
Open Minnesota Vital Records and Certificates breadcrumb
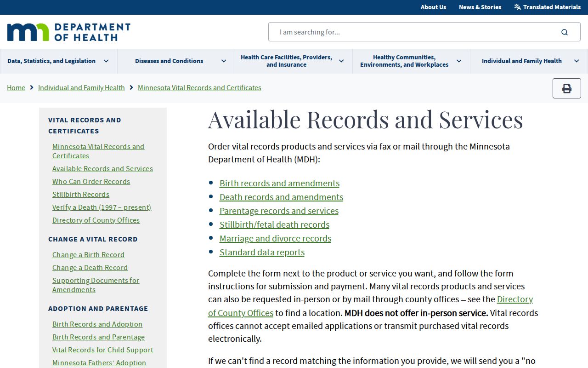coord(199,88)
